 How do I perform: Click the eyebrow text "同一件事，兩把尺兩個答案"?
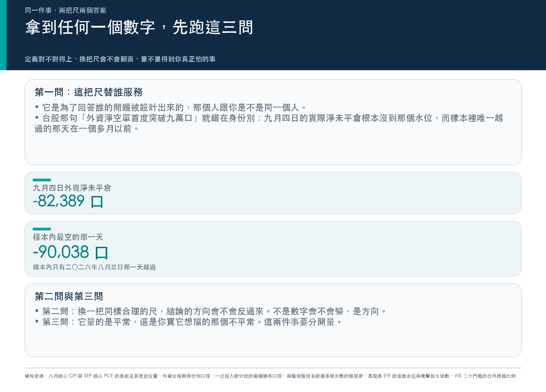(x=66, y=11)
